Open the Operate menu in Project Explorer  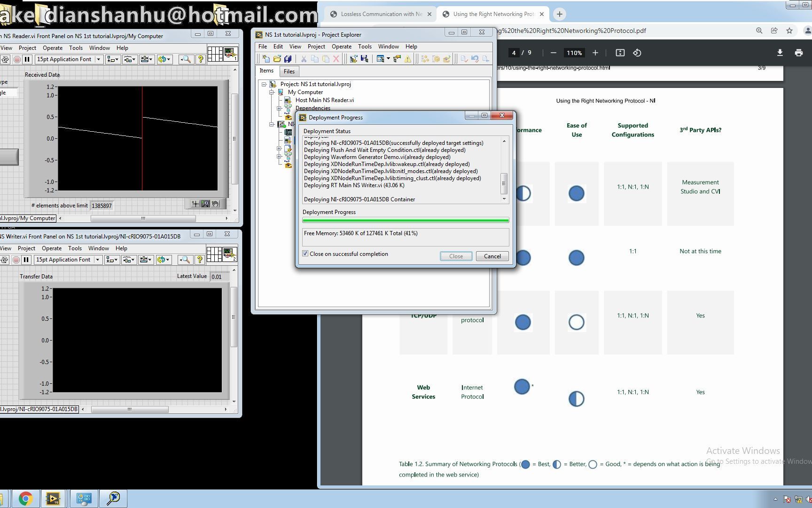341,46
